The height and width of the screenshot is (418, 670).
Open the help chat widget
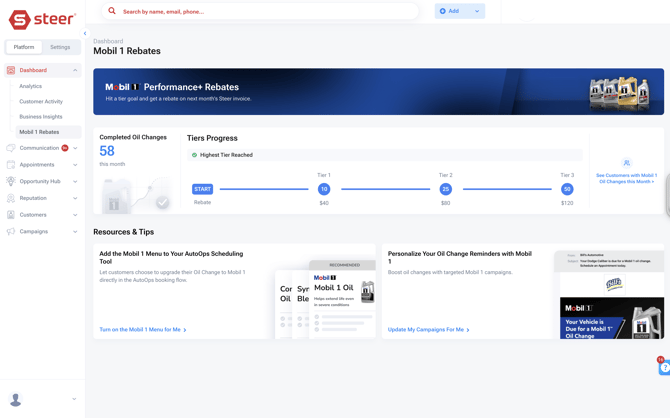(663, 367)
